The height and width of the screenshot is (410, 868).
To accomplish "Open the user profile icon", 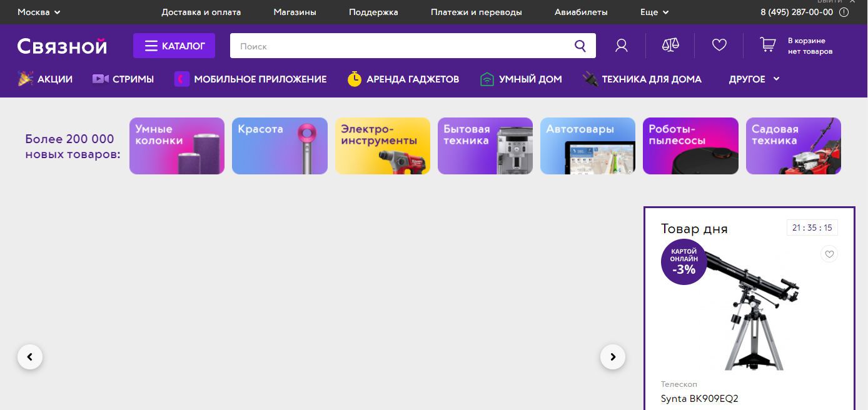I will (621, 46).
